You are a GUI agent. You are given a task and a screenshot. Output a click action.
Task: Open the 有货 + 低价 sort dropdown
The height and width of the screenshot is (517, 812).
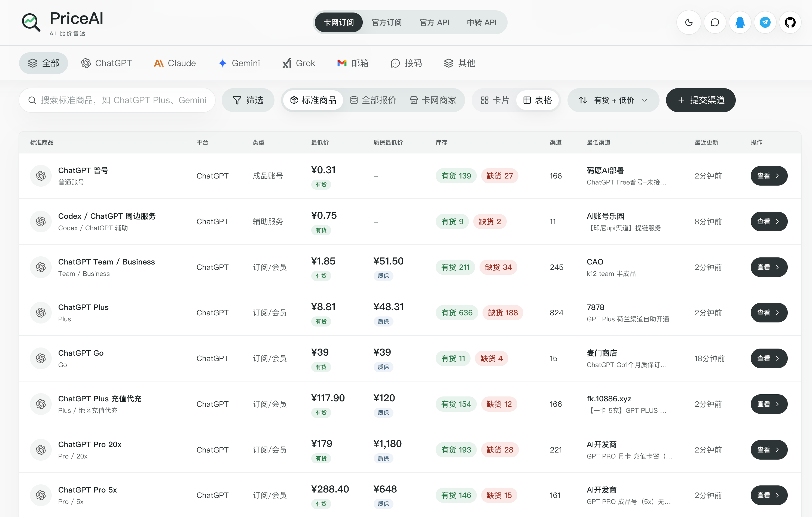[x=613, y=100]
